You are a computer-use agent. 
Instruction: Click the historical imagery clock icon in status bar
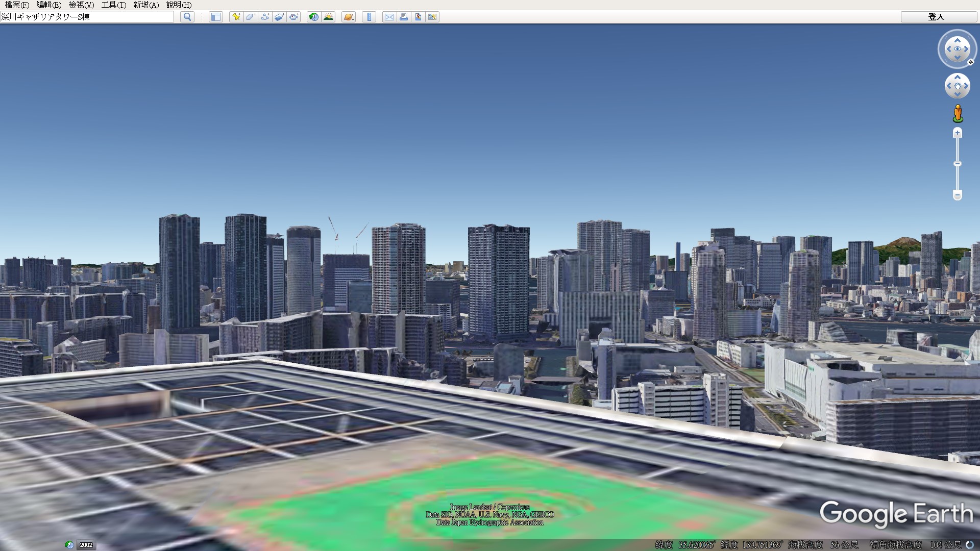pos(69,545)
